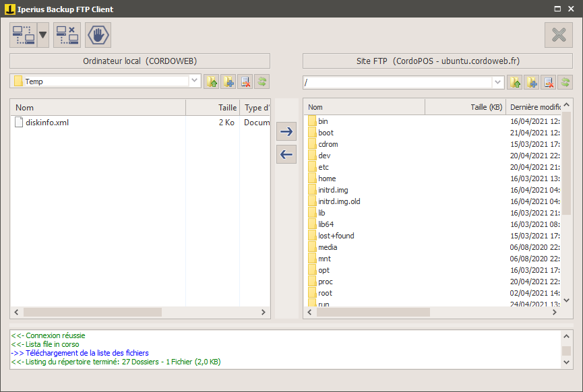Create a new folder on the FTP site
The height and width of the screenshot is (392, 583).
(532, 82)
